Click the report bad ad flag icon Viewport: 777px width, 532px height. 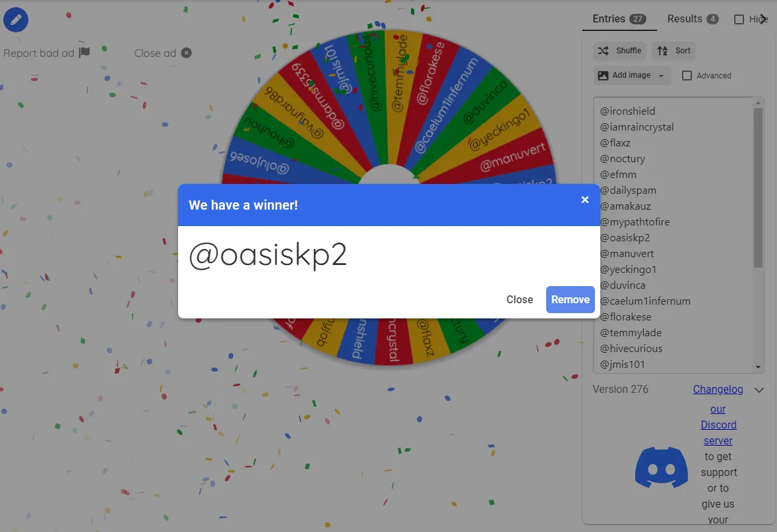click(84, 53)
